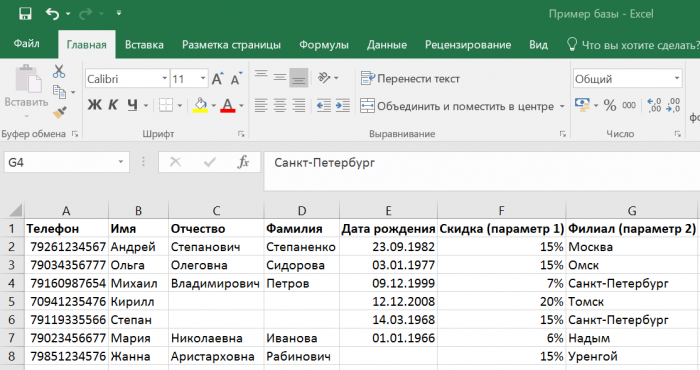Click Перенести текст wrap text button

point(410,79)
